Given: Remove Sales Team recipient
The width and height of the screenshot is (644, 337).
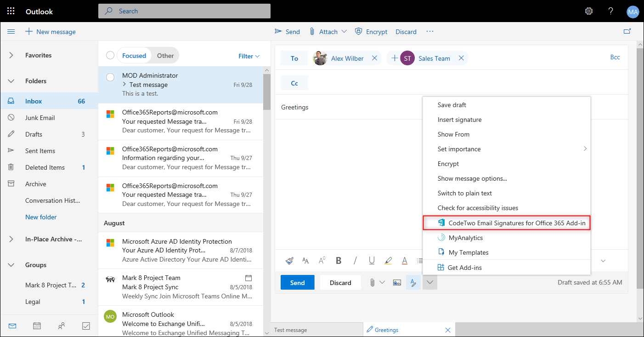Looking at the screenshot, I should click(461, 58).
